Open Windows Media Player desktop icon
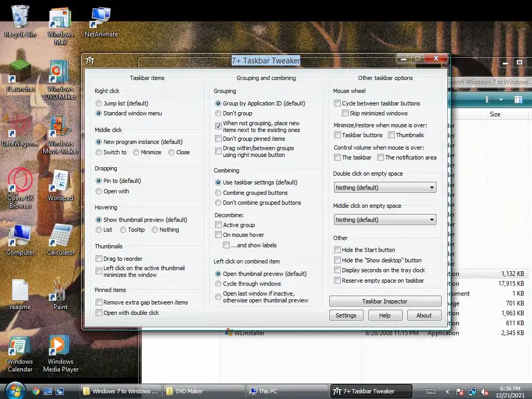The image size is (532, 399). 60,353
